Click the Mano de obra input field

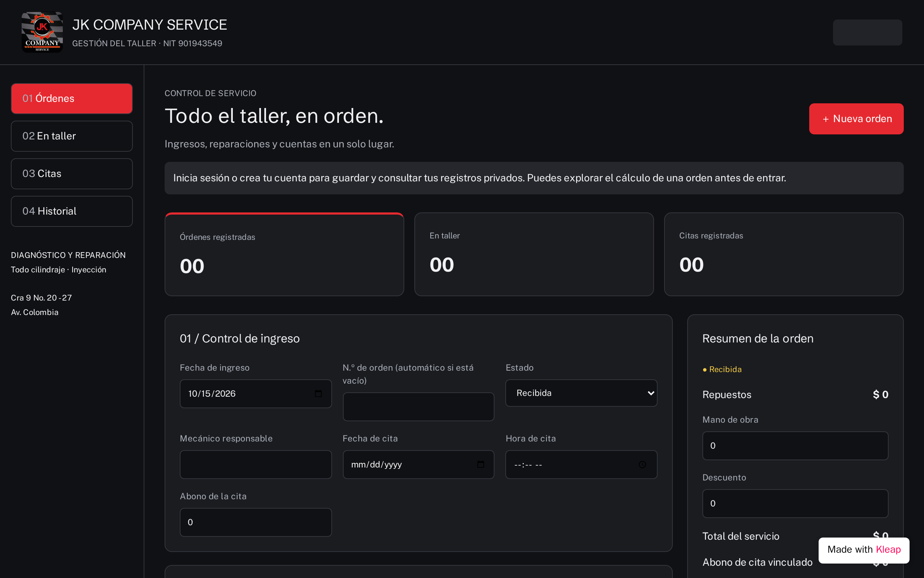click(x=796, y=446)
